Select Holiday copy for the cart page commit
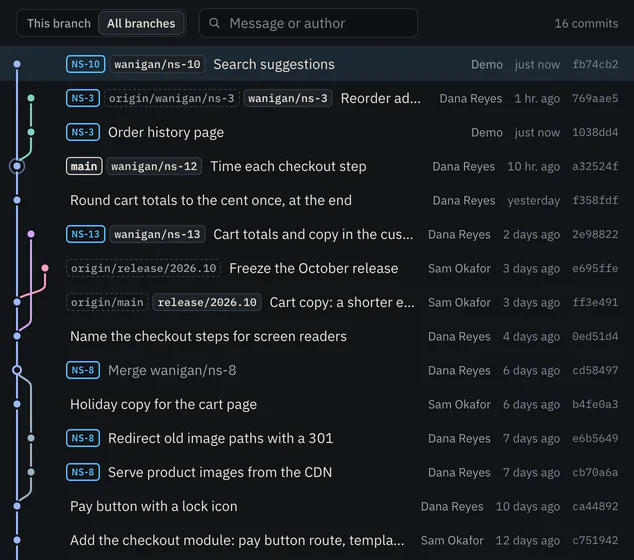 coord(163,404)
